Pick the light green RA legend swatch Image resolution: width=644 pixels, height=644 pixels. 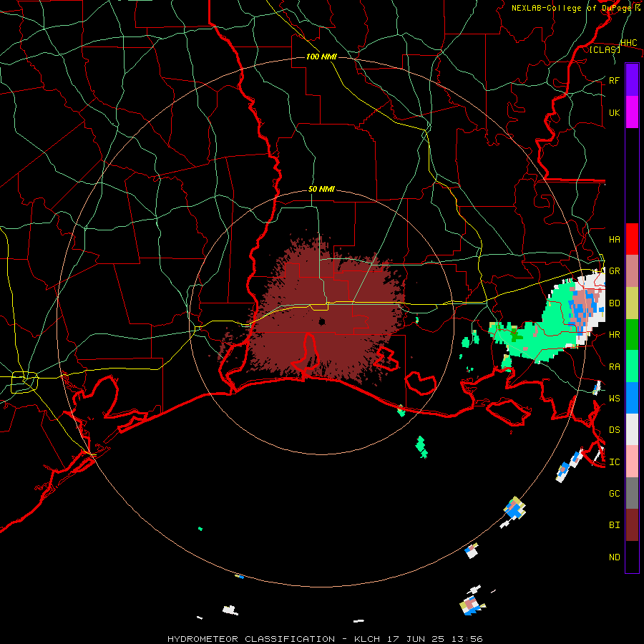pyautogui.click(x=632, y=366)
